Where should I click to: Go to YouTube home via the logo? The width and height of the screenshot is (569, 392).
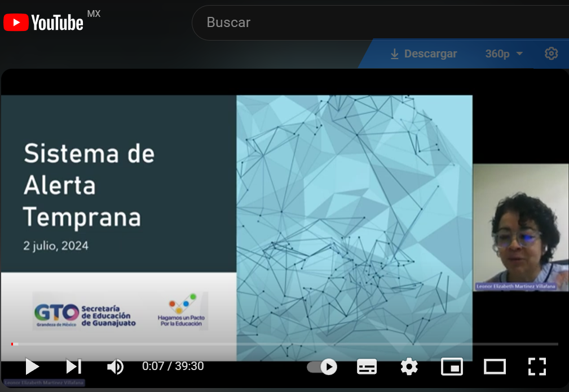(44, 23)
